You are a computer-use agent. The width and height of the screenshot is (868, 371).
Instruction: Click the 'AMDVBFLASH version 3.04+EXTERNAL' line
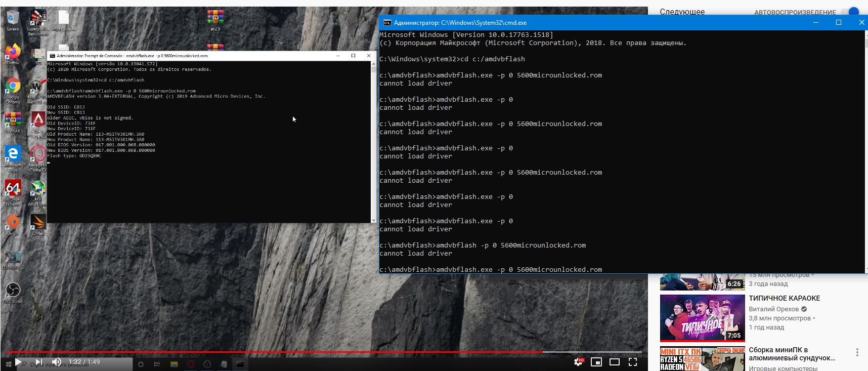[156, 96]
